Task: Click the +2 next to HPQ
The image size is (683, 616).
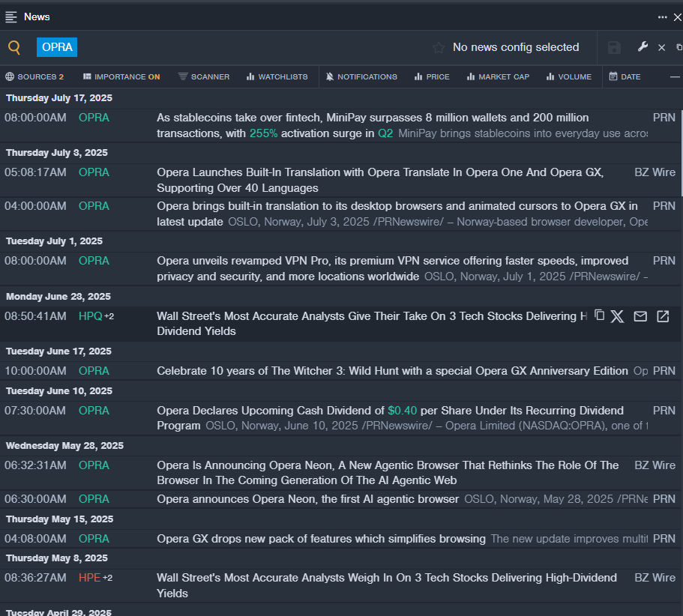Action: (x=109, y=316)
